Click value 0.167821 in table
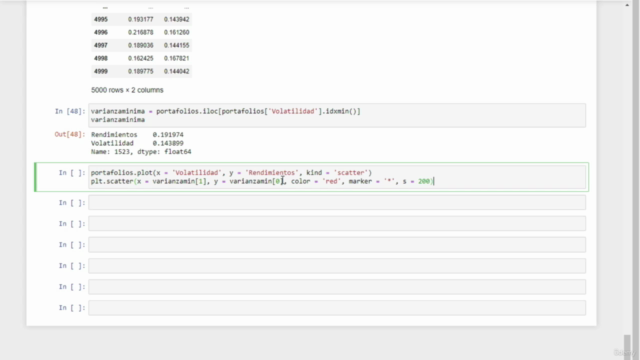Image resolution: width=640 pixels, height=360 pixels. coord(176,58)
